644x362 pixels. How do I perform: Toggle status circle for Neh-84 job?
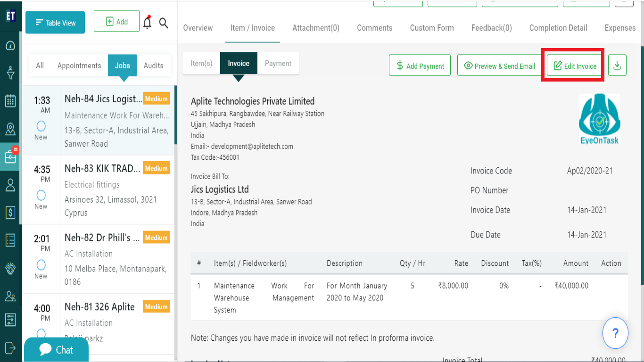41,126
